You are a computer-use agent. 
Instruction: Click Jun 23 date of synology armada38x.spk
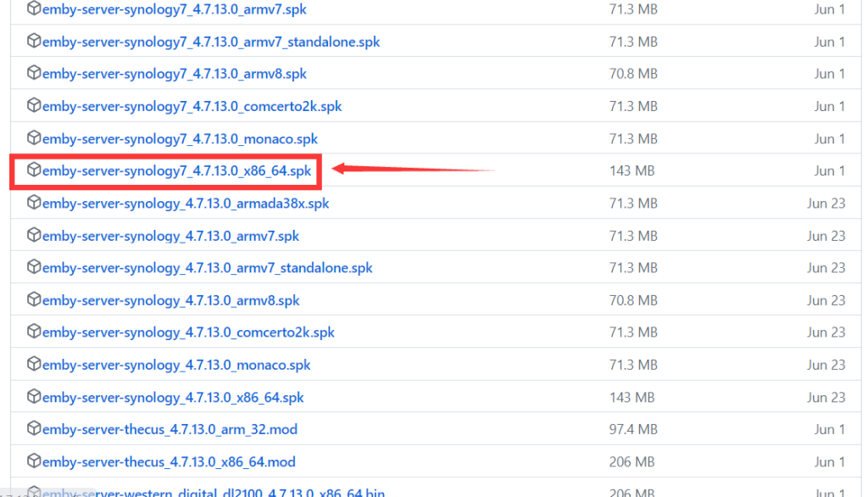tap(826, 204)
